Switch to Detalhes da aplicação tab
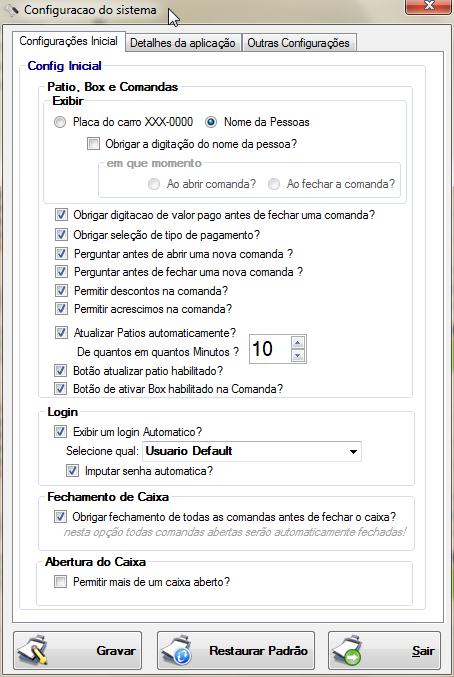The image size is (454, 677). pyautogui.click(x=183, y=43)
